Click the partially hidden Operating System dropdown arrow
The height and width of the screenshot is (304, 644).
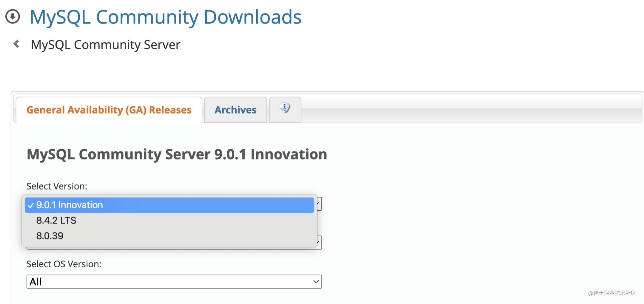(x=319, y=242)
